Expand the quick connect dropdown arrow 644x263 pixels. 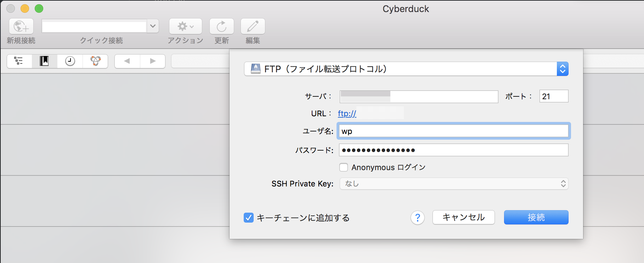[153, 26]
